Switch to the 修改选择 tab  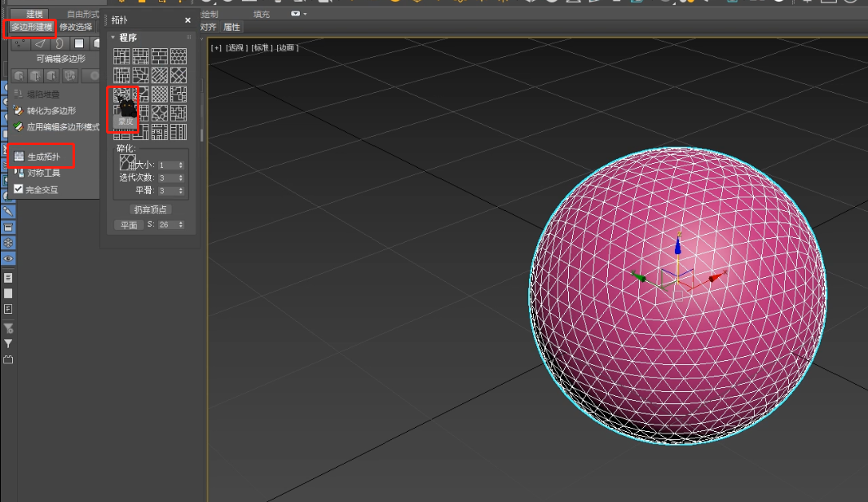tap(76, 27)
